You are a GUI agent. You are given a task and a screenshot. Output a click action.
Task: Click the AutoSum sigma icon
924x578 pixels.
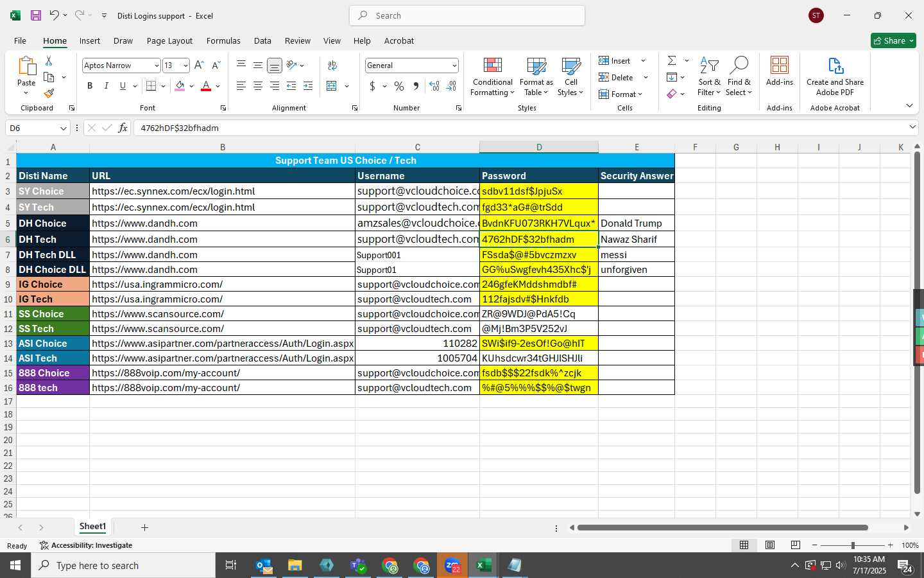tap(672, 61)
